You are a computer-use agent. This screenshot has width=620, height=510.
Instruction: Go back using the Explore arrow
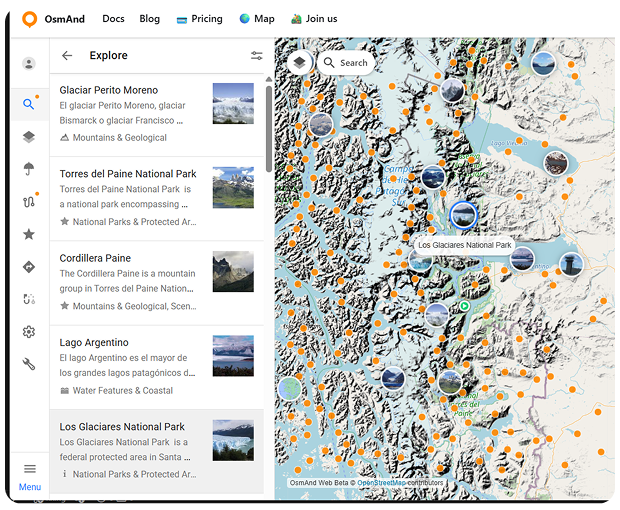[x=67, y=55]
